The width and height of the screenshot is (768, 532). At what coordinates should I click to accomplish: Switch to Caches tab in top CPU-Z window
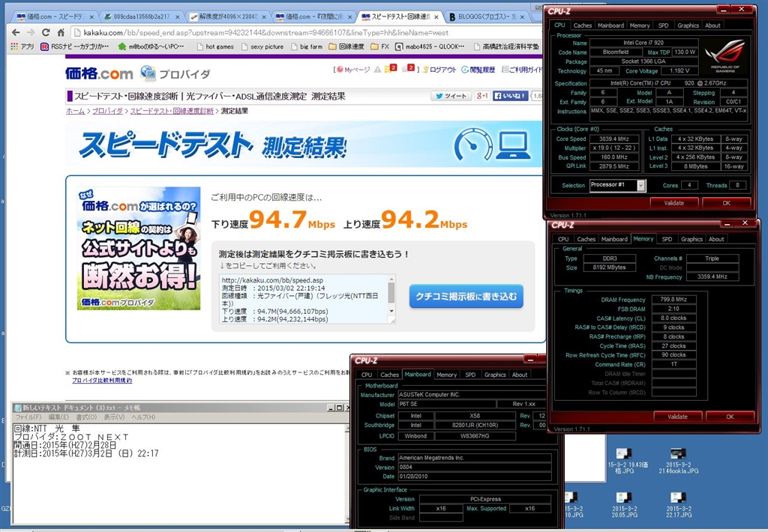[582, 25]
